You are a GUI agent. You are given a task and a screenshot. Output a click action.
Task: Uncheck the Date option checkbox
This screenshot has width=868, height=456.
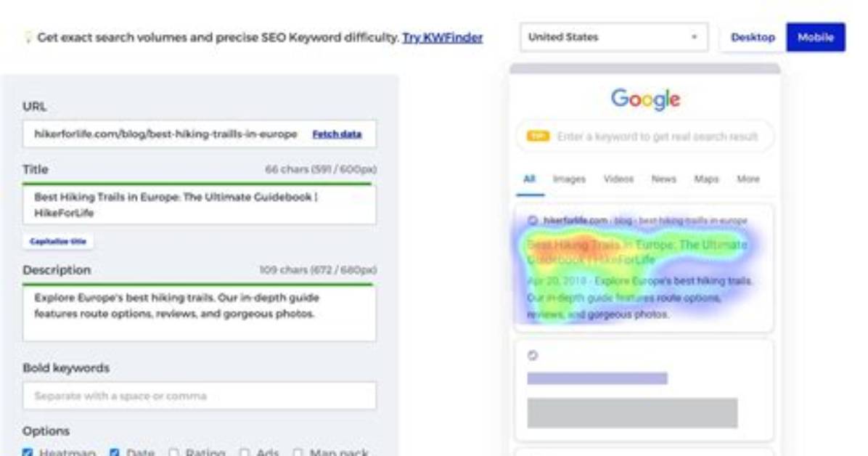click(115, 452)
